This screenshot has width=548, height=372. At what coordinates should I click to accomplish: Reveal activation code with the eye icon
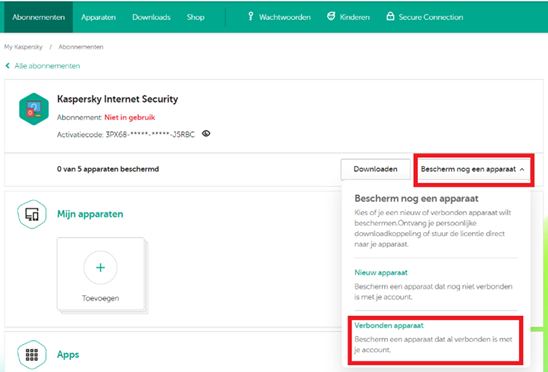click(x=206, y=134)
